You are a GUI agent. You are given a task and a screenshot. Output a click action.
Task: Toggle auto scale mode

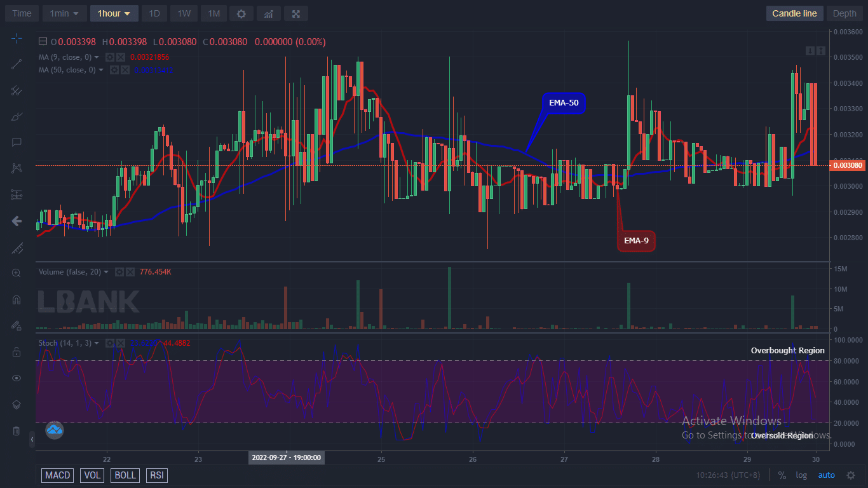click(826, 475)
